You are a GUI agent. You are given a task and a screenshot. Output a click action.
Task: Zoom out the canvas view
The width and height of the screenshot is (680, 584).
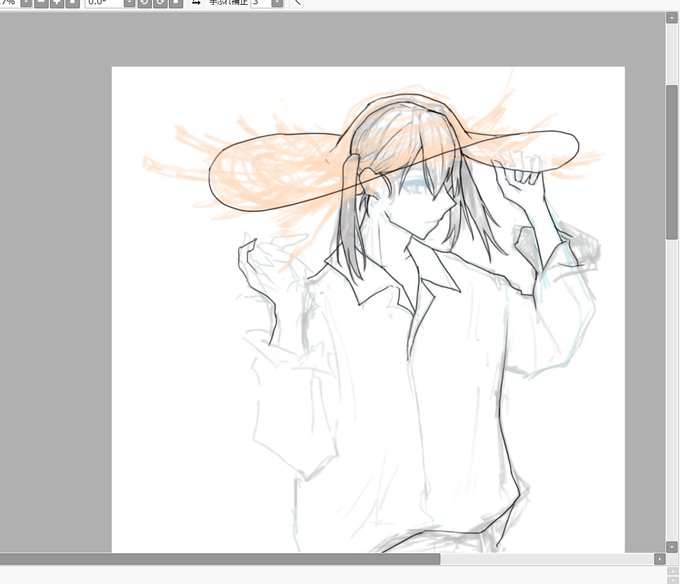[41, 3]
